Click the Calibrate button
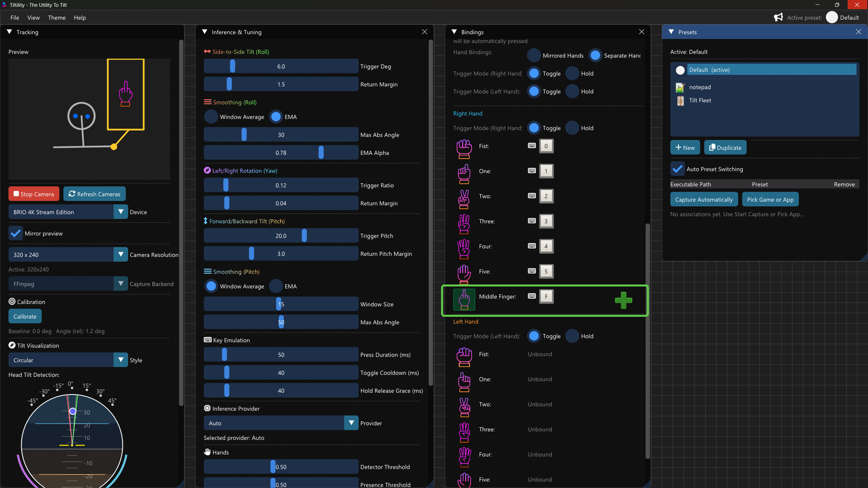 pyautogui.click(x=24, y=316)
